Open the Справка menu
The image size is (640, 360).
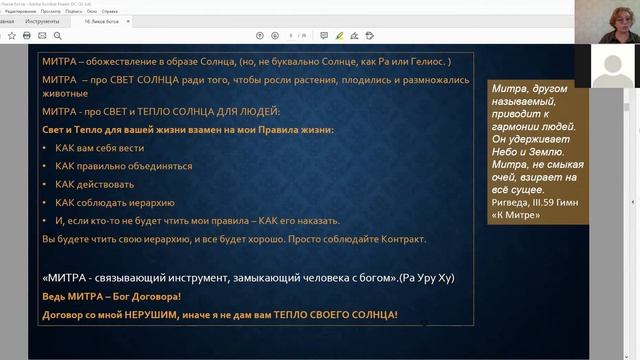coord(109,11)
